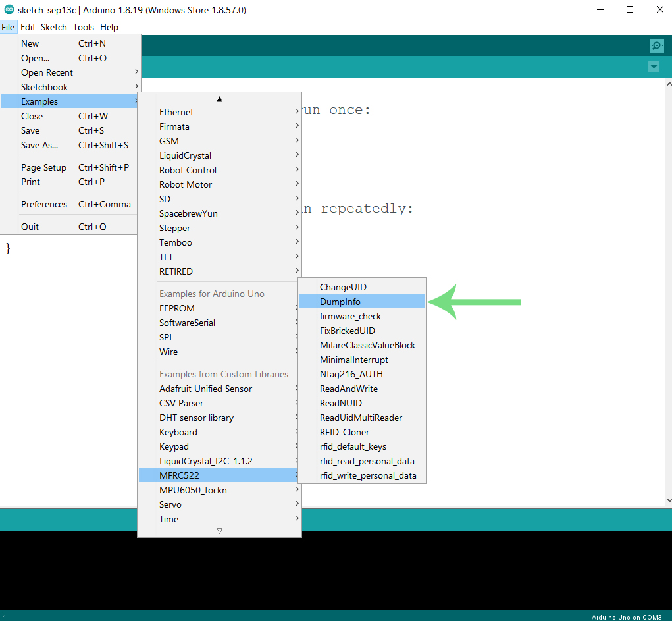Expand Robot Motor examples submenu

(x=219, y=185)
